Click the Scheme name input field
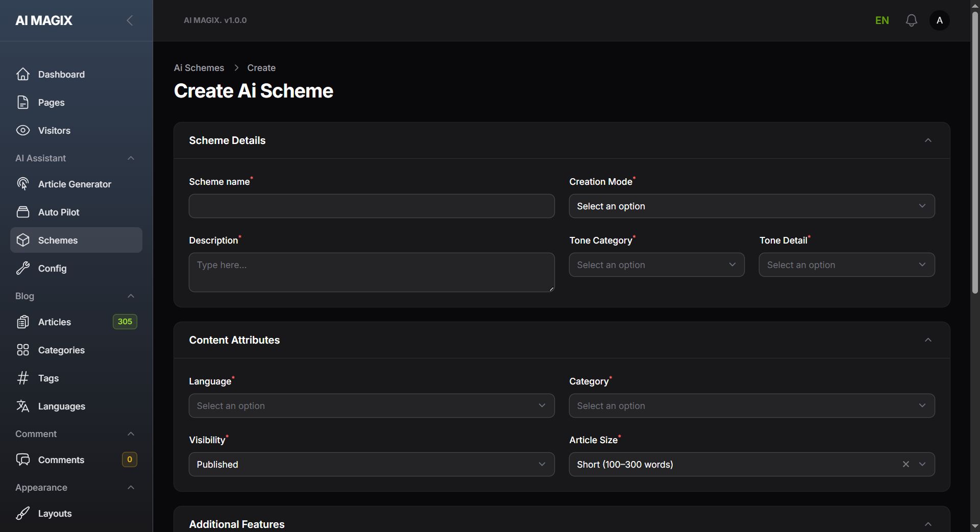 click(x=371, y=206)
